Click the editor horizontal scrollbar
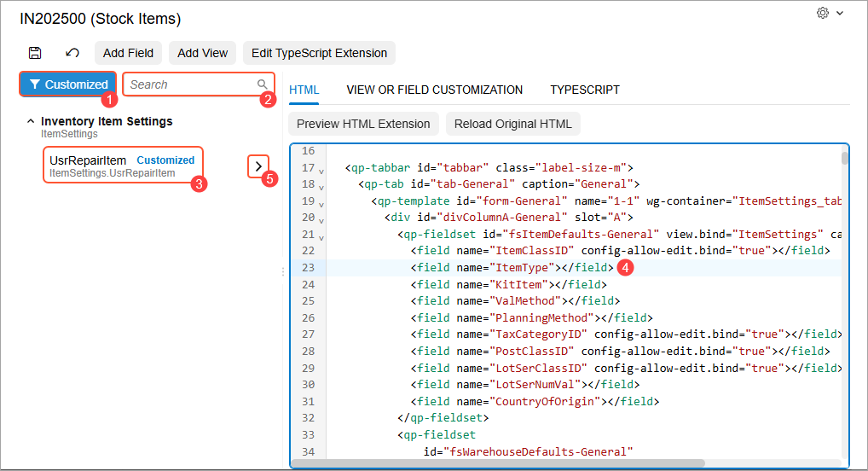The image size is (868, 471). pyautogui.click(x=498, y=462)
